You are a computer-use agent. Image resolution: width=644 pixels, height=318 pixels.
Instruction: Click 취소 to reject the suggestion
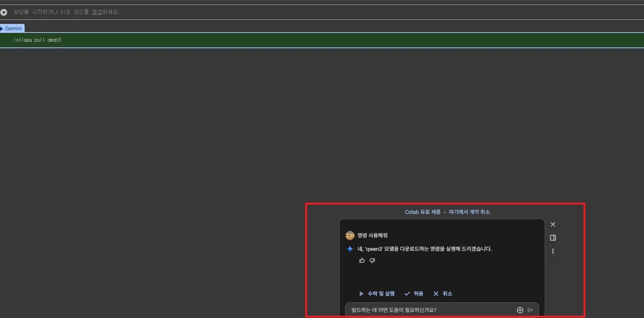(x=443, y=294)
